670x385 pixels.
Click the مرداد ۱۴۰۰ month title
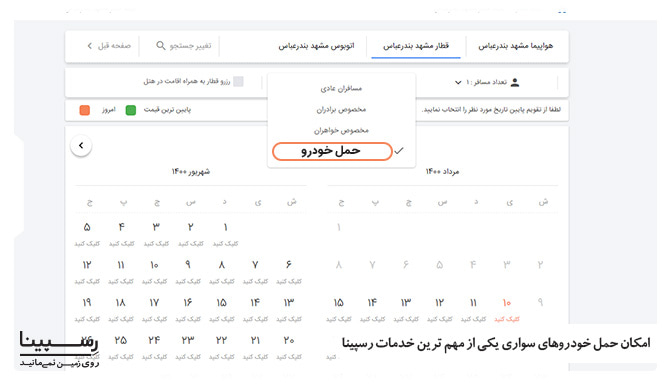tap(442, 171)
